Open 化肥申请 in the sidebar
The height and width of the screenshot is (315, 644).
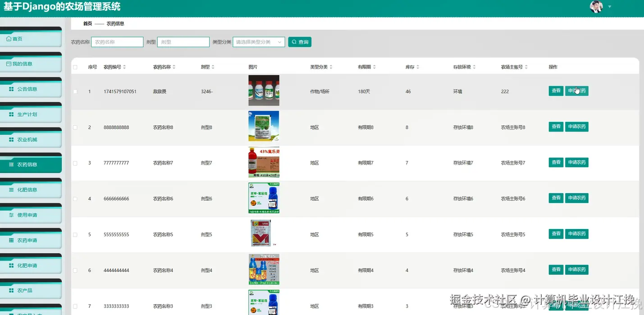click(x=31, y=265)
